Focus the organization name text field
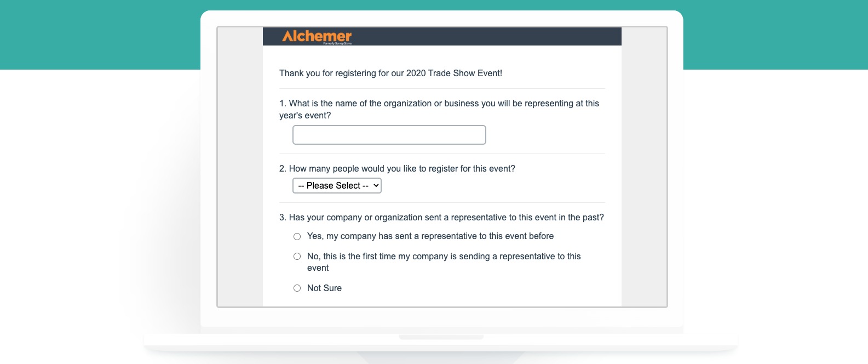 pos(389,135)
